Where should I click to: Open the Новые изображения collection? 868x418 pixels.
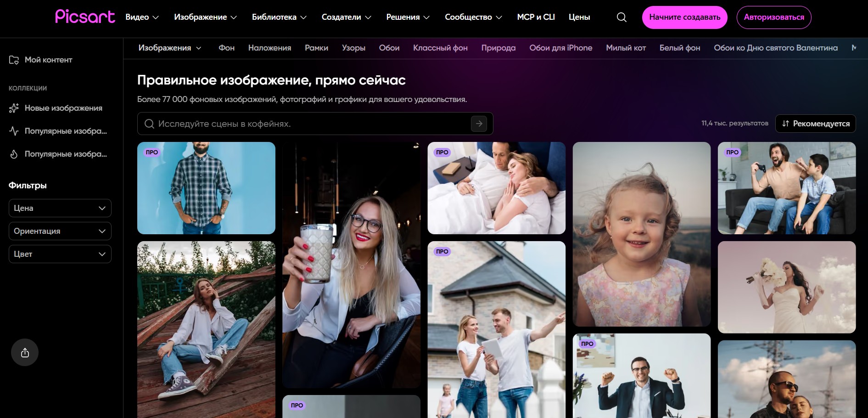click(56, 108)
